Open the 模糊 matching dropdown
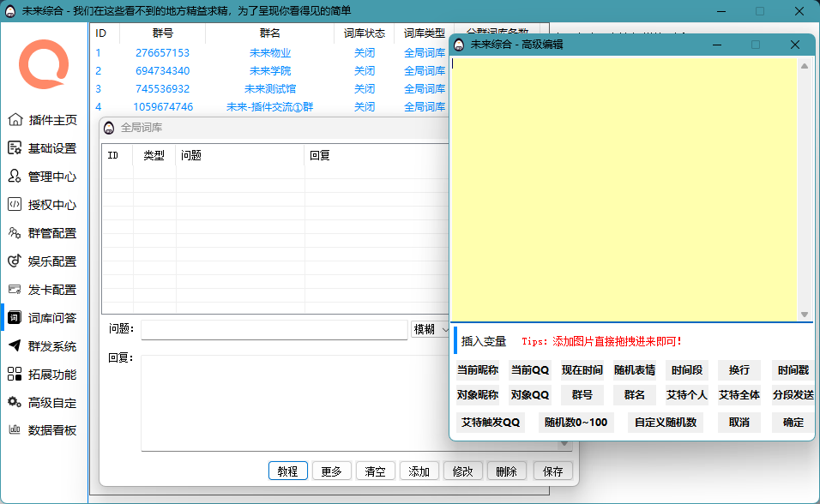 point(431,329)
